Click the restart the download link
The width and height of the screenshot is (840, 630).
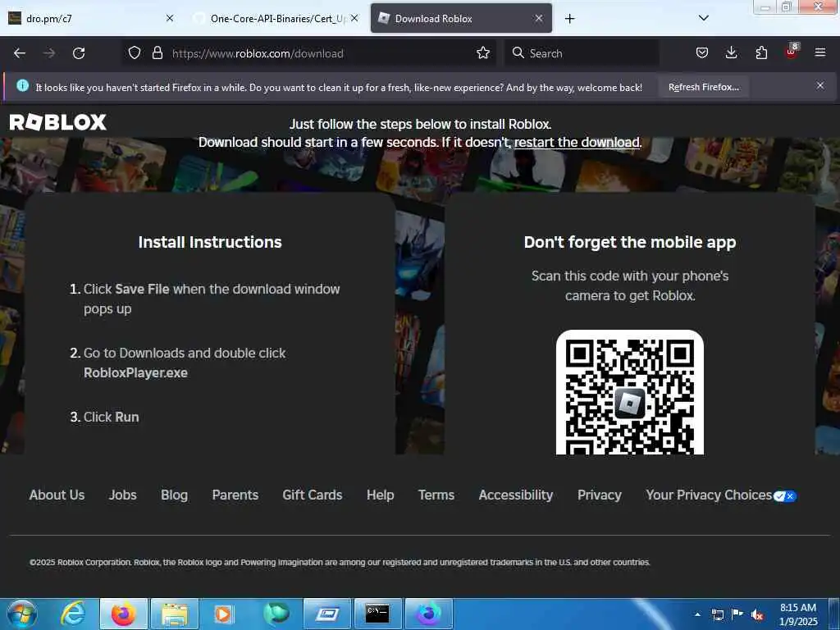pos(577,143)
